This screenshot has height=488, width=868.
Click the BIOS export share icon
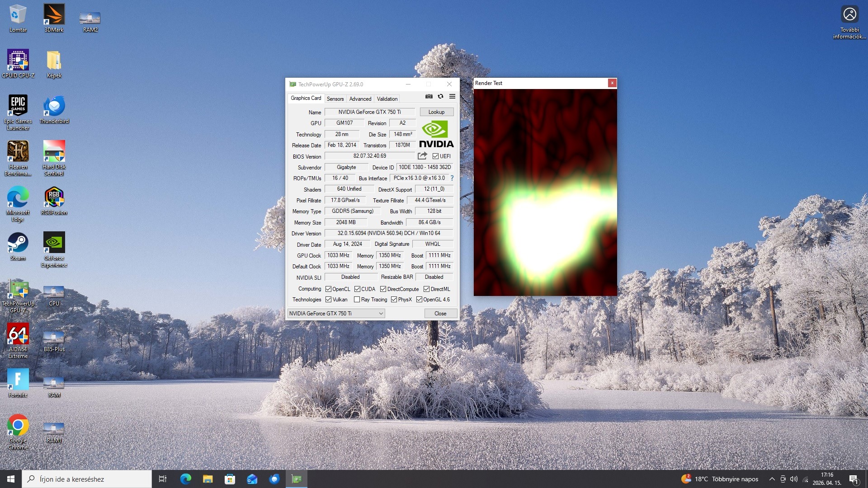[x=422, y=156]
